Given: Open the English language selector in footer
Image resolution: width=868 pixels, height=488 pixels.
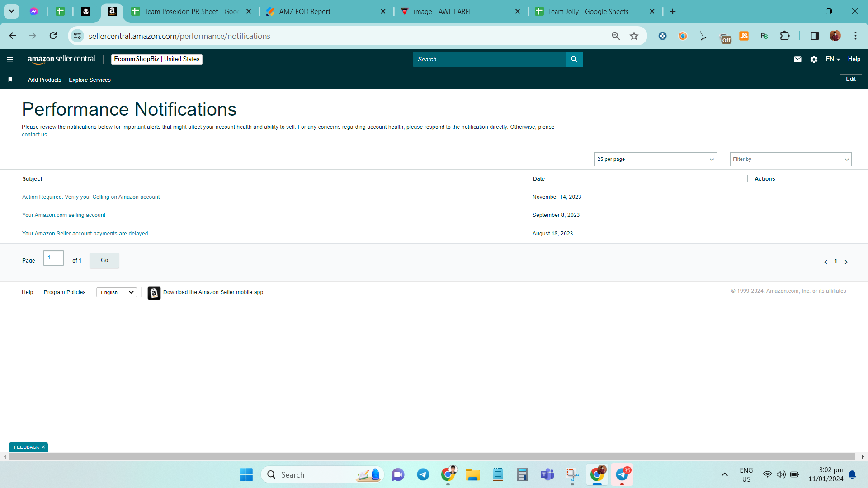Looking at the screenshot, I should click(x=117, y=292).
